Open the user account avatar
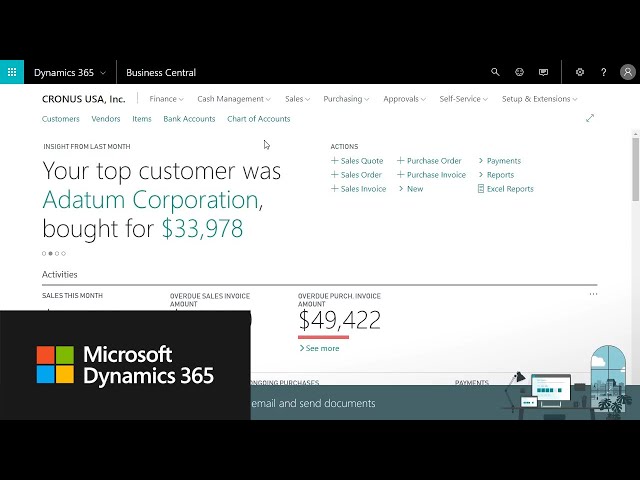Image resolution: width=640 pixels, height=480 pixels. click(627, 72)
